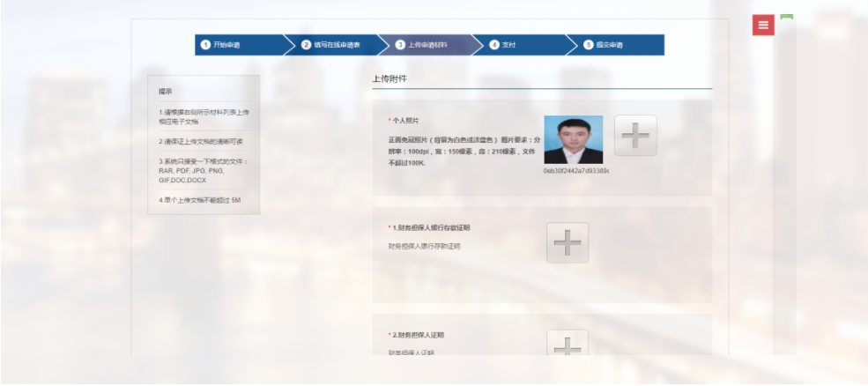
Task: Click the photo requirements text under 个人照片
Action: [x=462, y=151]
